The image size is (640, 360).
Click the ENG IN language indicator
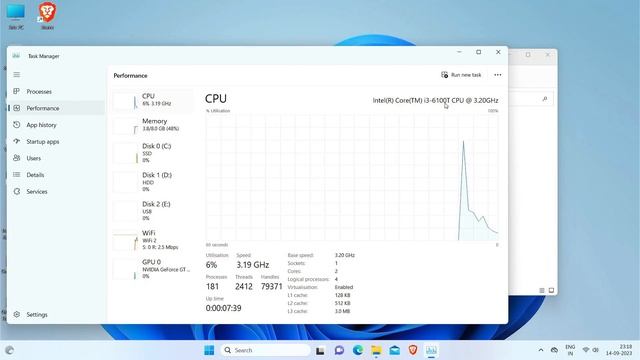[570, 350]
